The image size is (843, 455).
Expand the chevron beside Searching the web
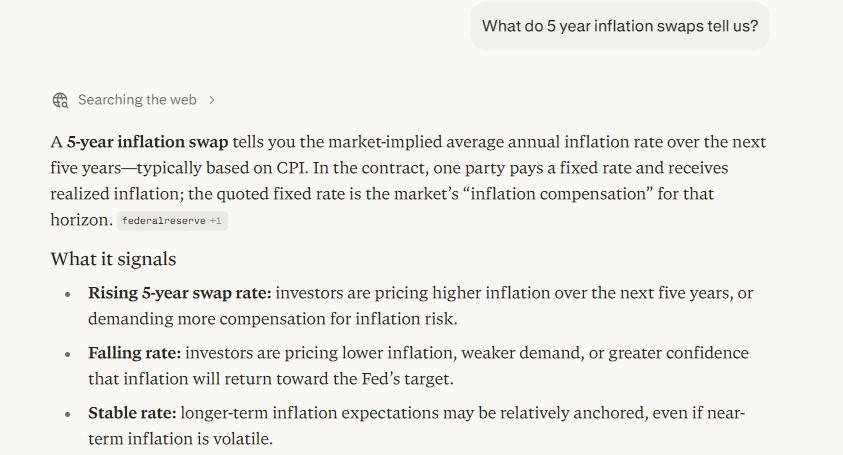tap(212, 100)
